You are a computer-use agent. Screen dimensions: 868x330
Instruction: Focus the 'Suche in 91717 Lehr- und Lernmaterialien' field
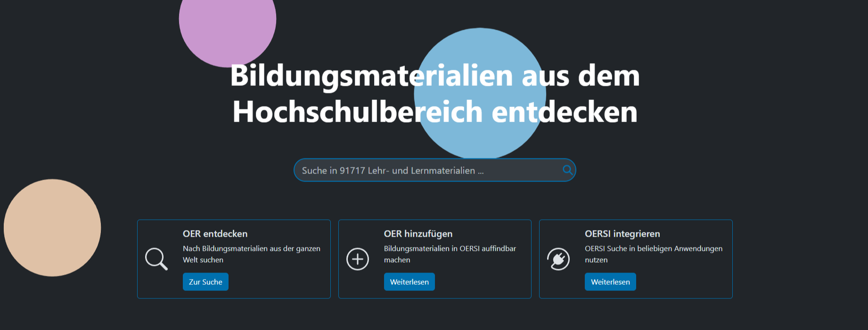[424, 171]
